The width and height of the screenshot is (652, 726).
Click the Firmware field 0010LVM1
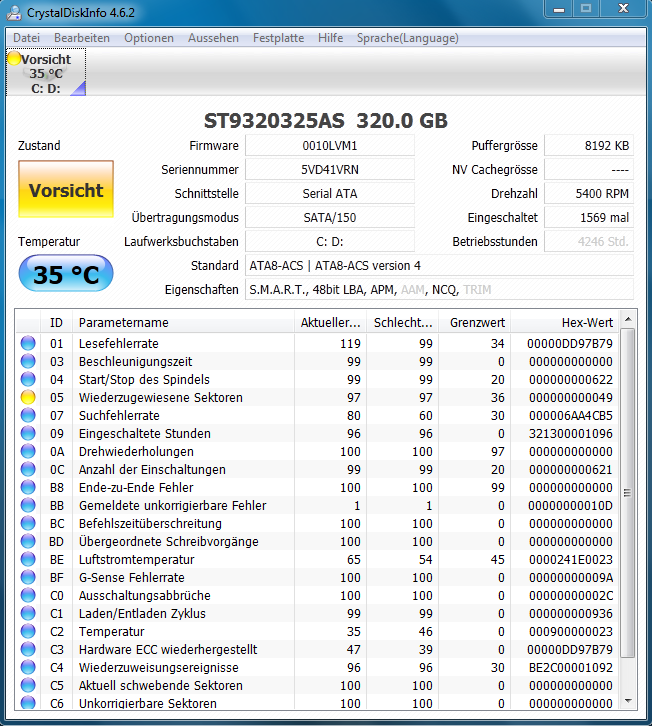tap(330, 145)
